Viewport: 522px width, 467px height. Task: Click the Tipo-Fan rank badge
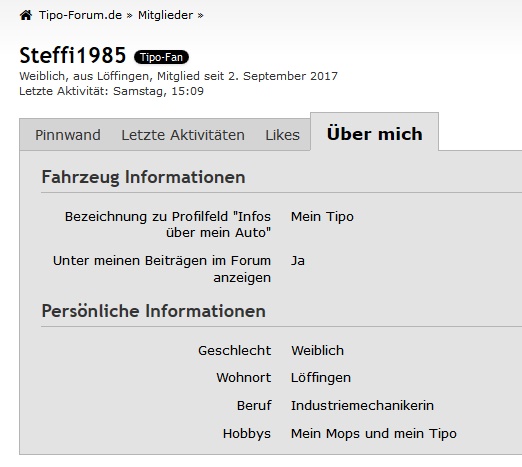pyautogui.click(x=161, y=57)
